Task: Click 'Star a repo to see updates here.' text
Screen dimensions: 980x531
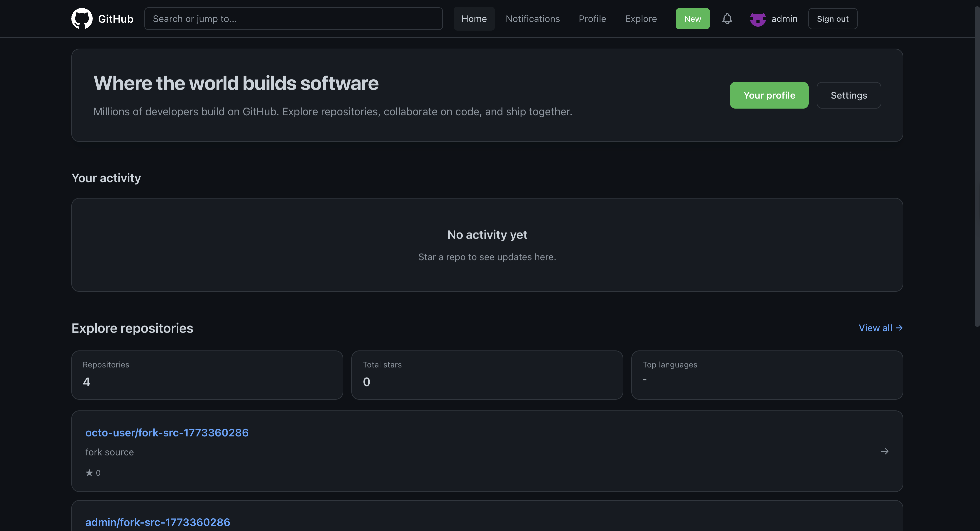Action: pos(487,257)
